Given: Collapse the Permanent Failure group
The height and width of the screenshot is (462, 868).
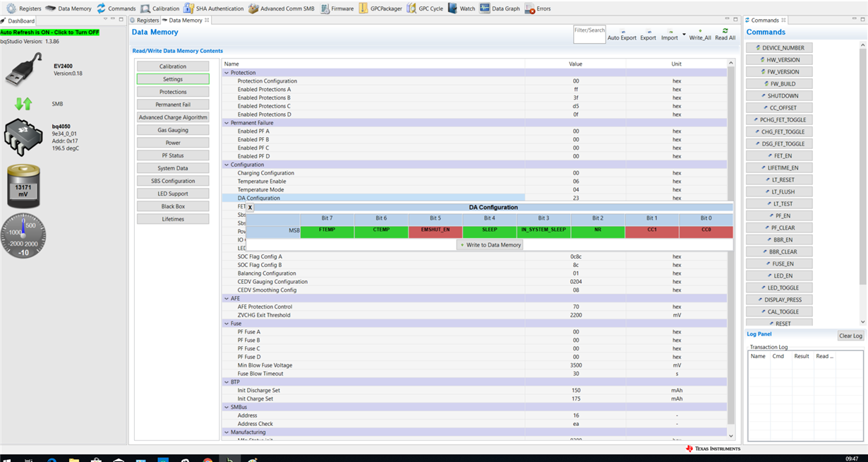Looking at the screenshot, I should (x=227, y=123).
